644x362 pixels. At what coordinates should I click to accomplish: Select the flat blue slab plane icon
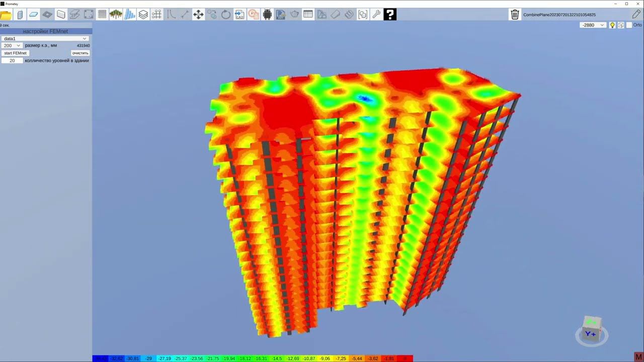(34, 15)
